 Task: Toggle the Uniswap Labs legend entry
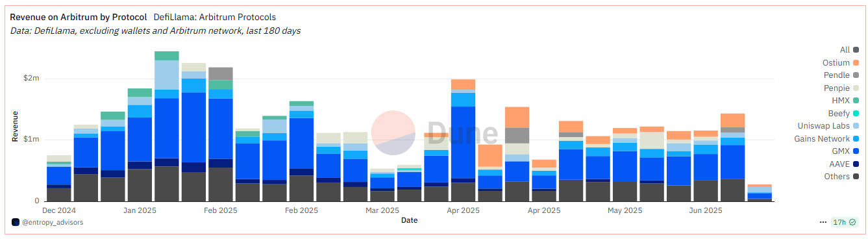828,126
